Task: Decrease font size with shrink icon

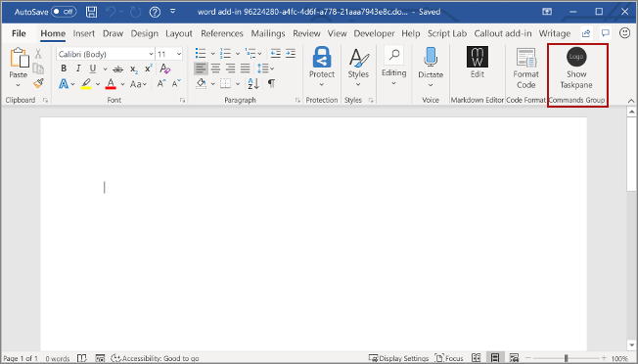Action: 176,84
